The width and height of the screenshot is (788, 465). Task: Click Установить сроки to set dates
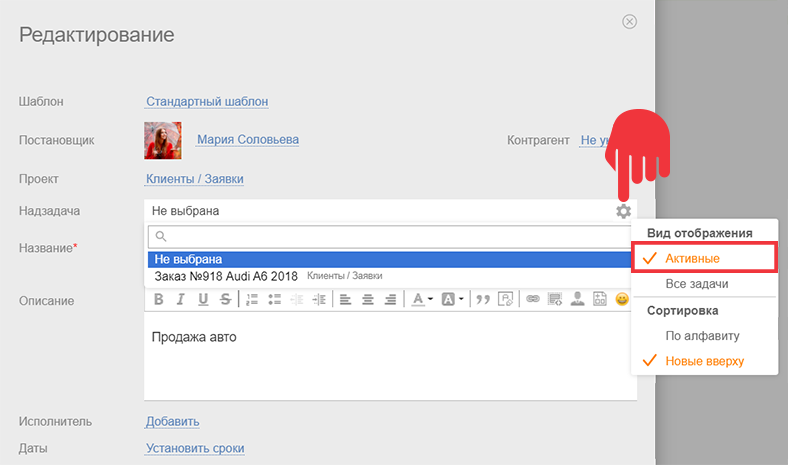click(x=195, y=448)
